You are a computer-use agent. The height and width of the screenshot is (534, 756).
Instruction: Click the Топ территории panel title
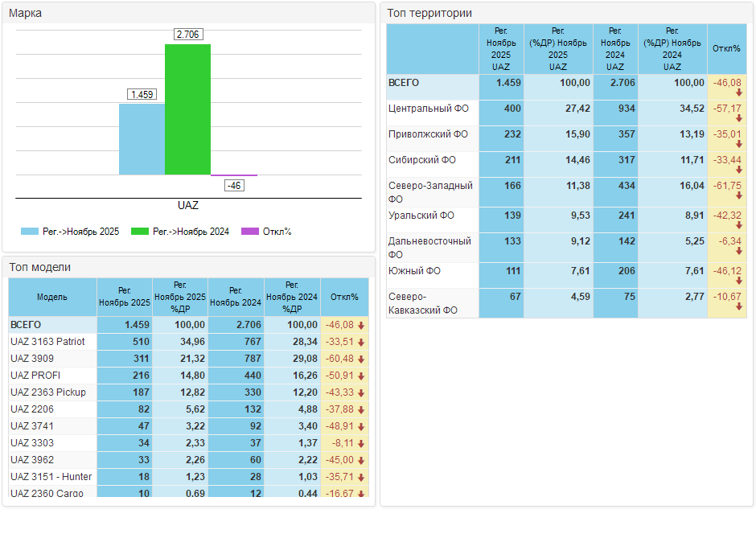[x=429, y=13]
